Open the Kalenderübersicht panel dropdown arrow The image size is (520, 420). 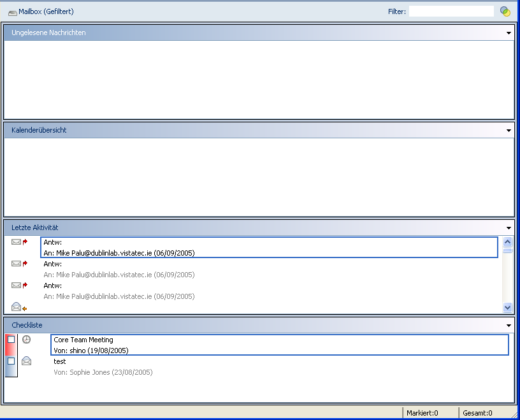pos(509,131)
